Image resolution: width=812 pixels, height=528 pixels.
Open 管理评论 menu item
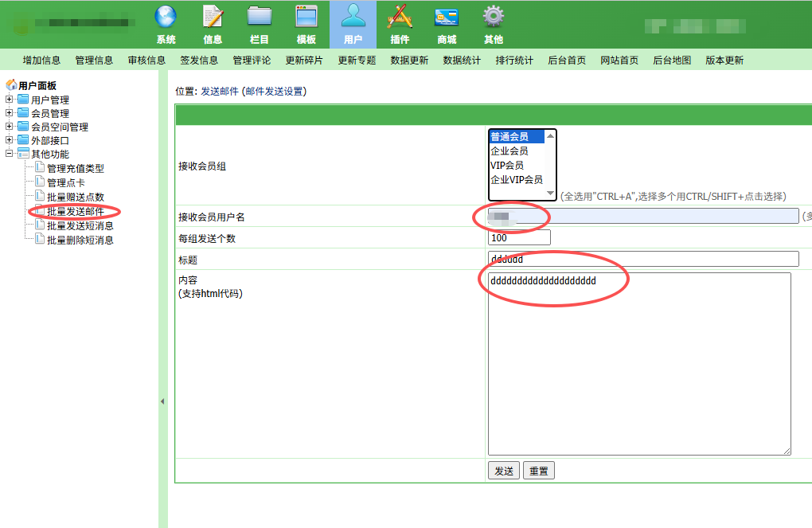coord(252,60)
